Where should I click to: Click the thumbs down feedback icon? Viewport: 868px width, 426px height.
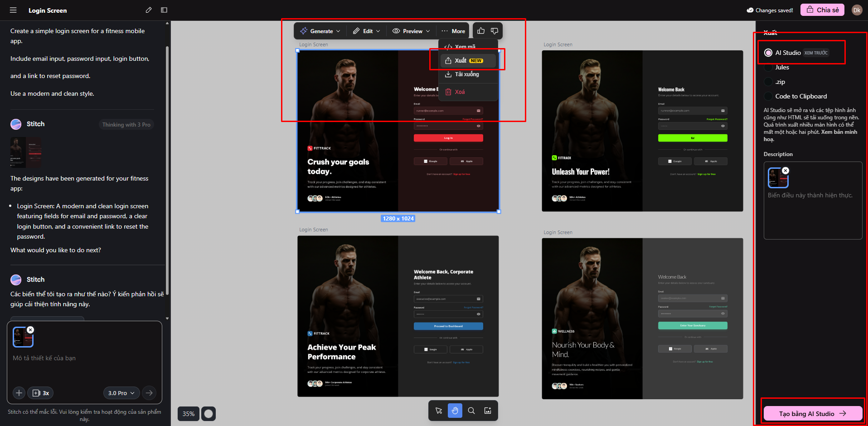495,31
